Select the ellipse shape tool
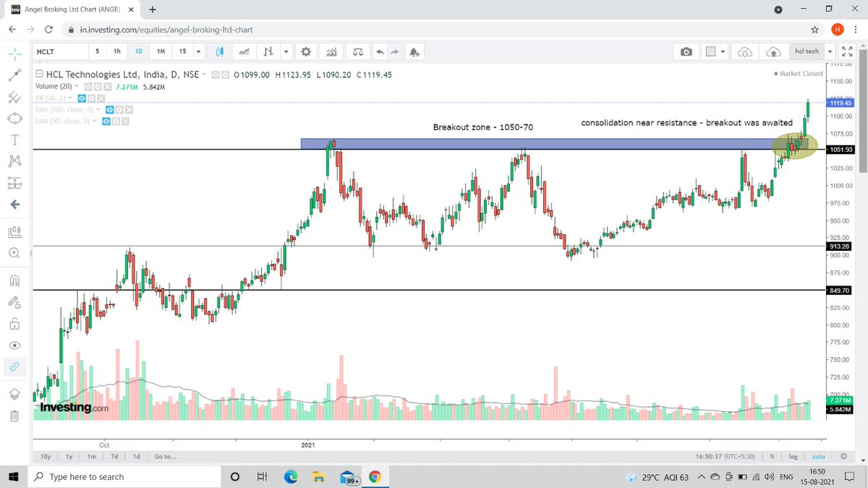 pyautogui.click(x=14, y=118)
